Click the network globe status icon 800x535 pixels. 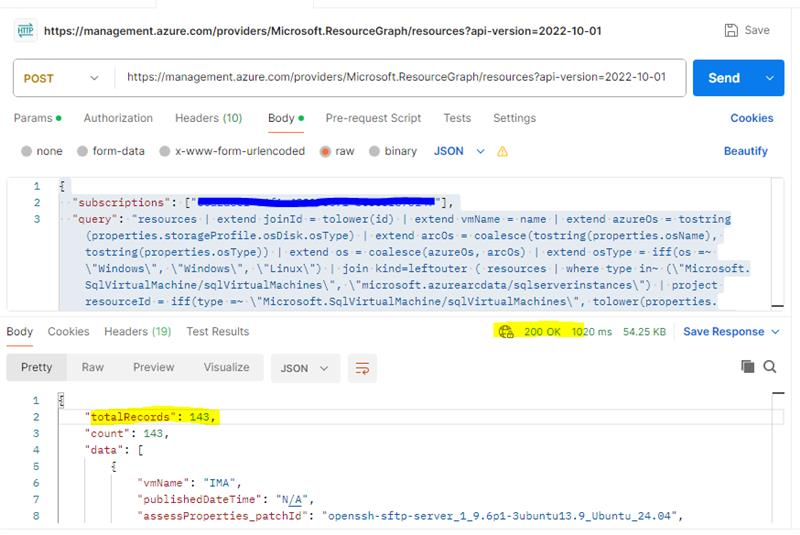[x=506, y=332]
